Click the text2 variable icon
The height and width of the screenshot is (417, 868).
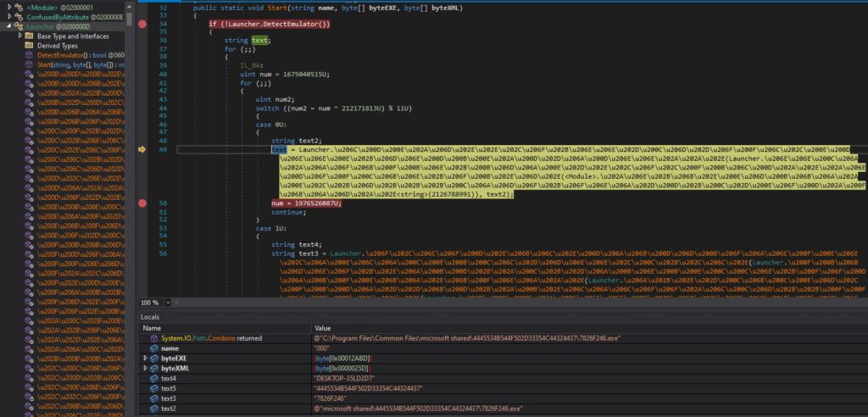tap(154, 409)
